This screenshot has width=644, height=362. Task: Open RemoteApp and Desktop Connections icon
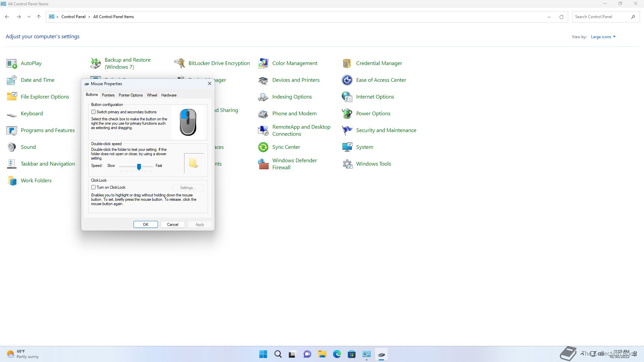click(263, 130)
